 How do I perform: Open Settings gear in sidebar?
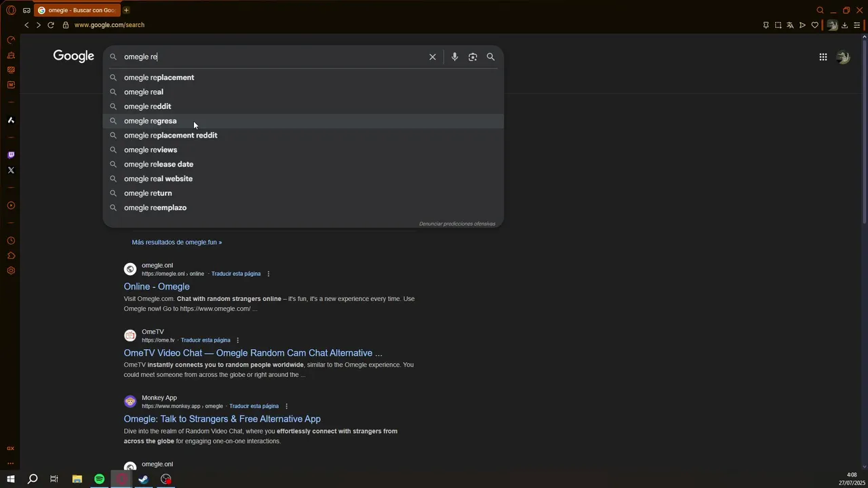pyautogui.click(x=11, y=270)
